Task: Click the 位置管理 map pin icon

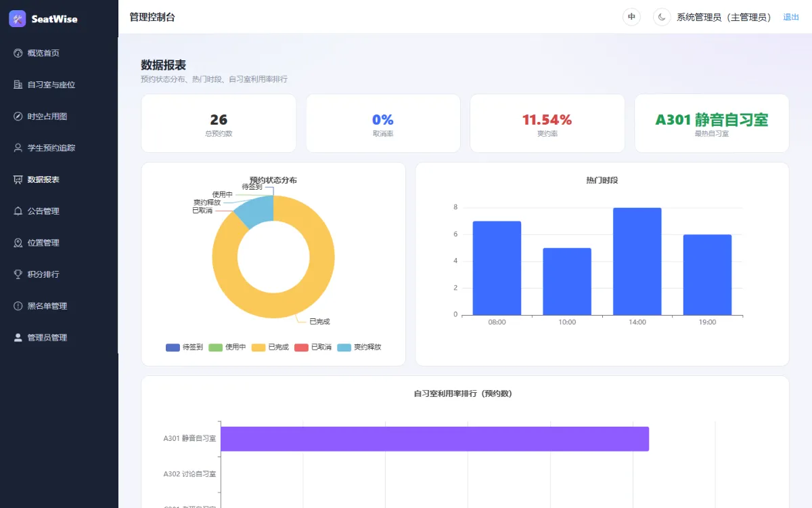Action: 18,242
